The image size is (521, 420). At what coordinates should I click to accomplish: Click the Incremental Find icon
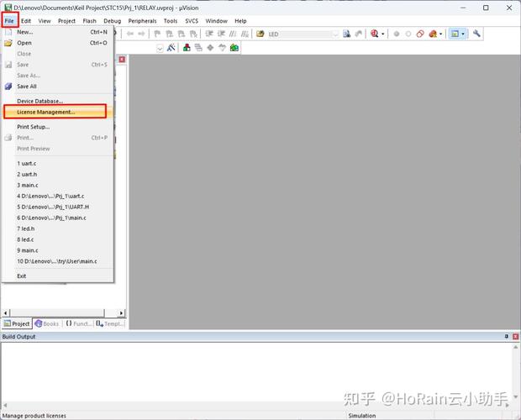[359, 34]
